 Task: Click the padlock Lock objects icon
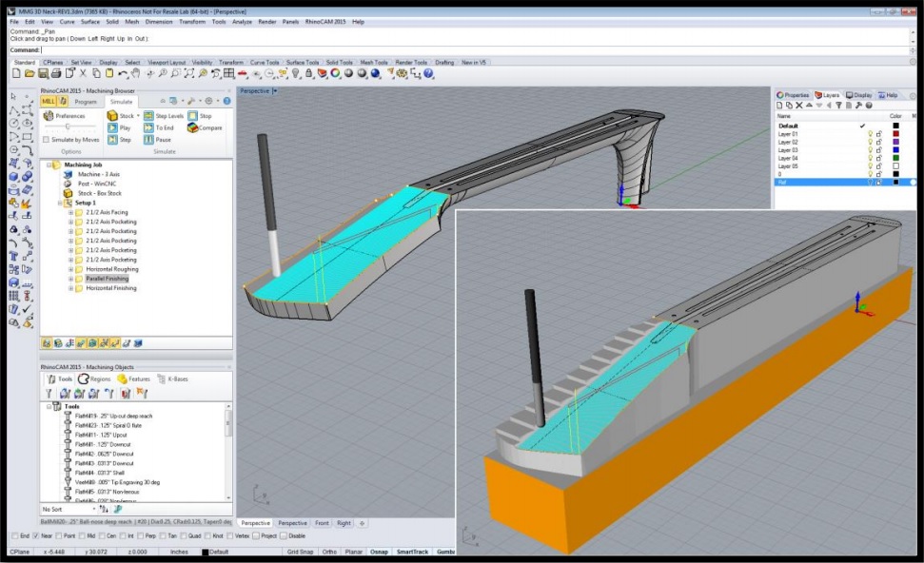(x=308, y=73)
